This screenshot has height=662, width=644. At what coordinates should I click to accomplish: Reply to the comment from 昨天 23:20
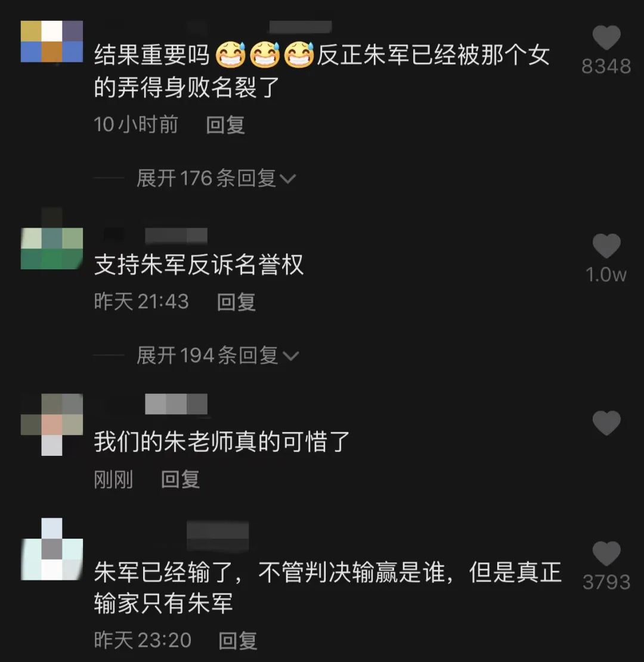click(238, 641)
